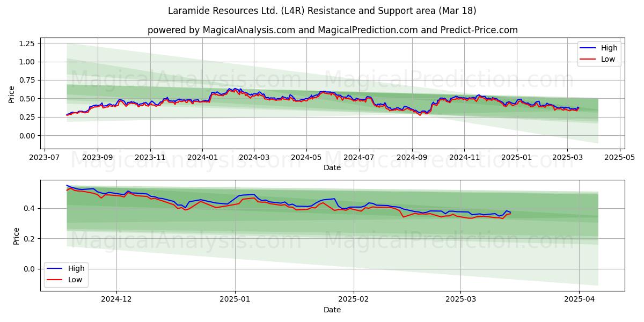Click the bottom chart x-axis label '2025-04'

pos(580,299)
